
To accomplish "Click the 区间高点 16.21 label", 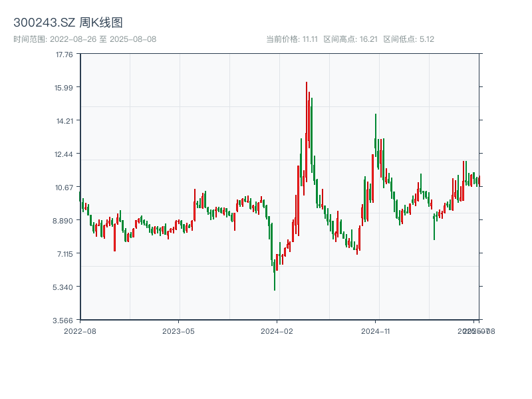I will [350, 39].
